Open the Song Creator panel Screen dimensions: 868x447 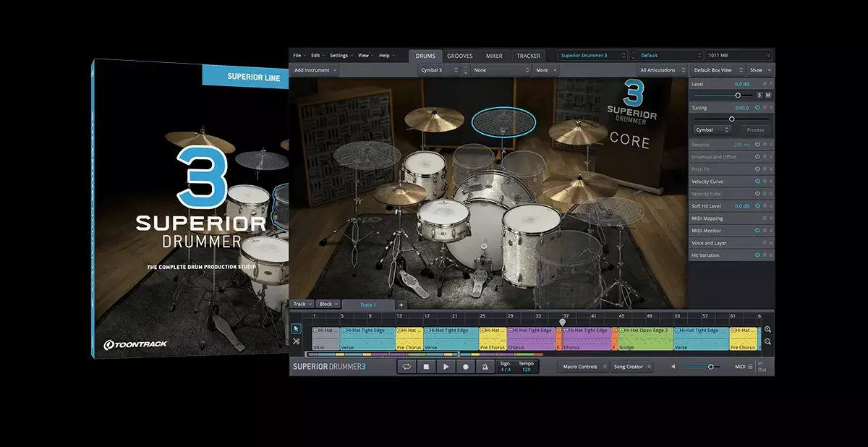pos(632,367)
